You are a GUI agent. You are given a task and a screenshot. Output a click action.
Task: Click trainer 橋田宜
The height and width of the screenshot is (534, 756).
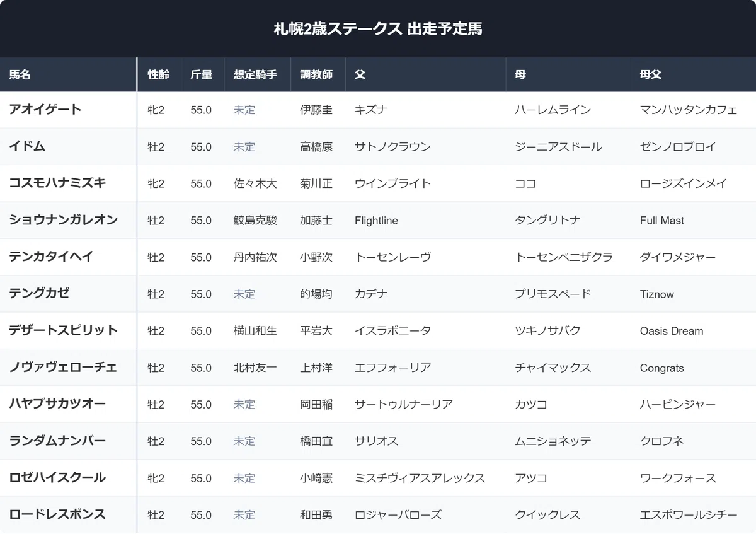click(316, 442)
